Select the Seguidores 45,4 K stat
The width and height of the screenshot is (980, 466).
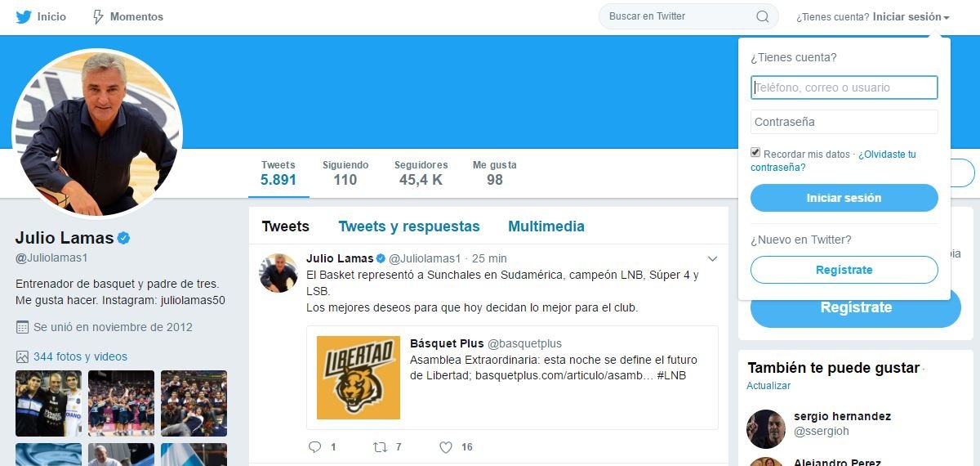(x=421, y=173)
